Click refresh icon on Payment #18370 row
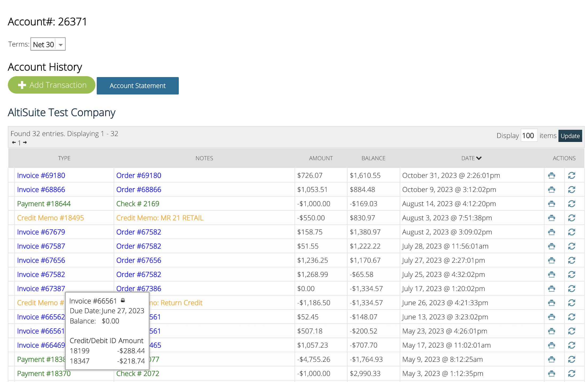This screenshot has height=382, width=588. (x=571, y=373)
